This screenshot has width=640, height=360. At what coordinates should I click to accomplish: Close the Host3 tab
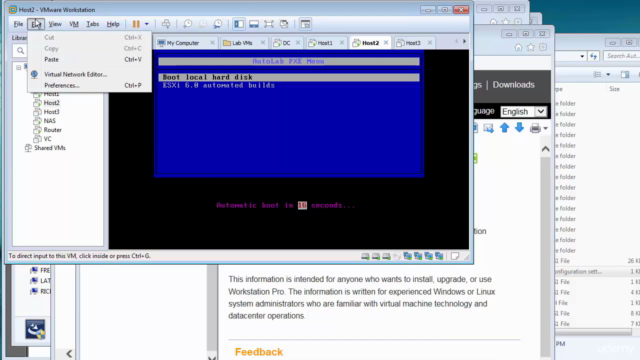click(430, 42)
